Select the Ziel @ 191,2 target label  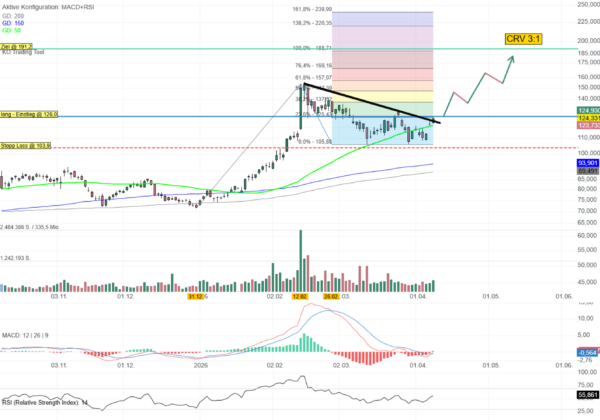click(x=17, y=46)
